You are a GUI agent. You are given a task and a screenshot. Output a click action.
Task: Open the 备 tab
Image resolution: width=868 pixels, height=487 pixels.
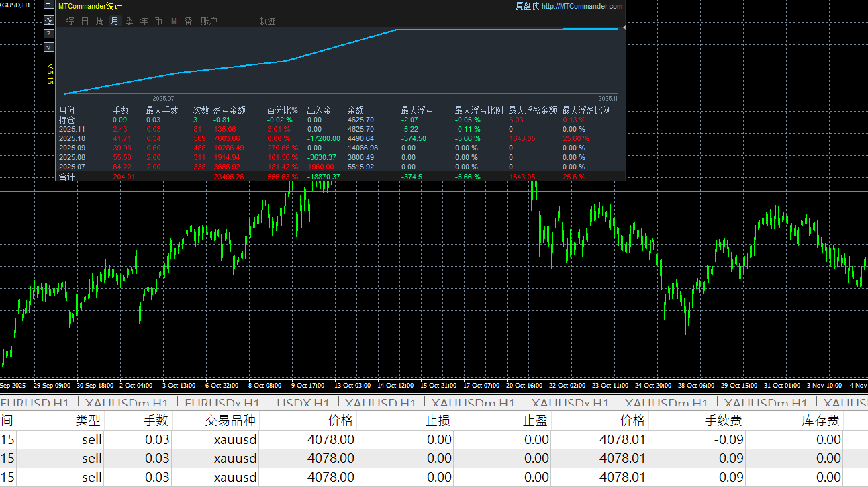click(x=188, y=21)
